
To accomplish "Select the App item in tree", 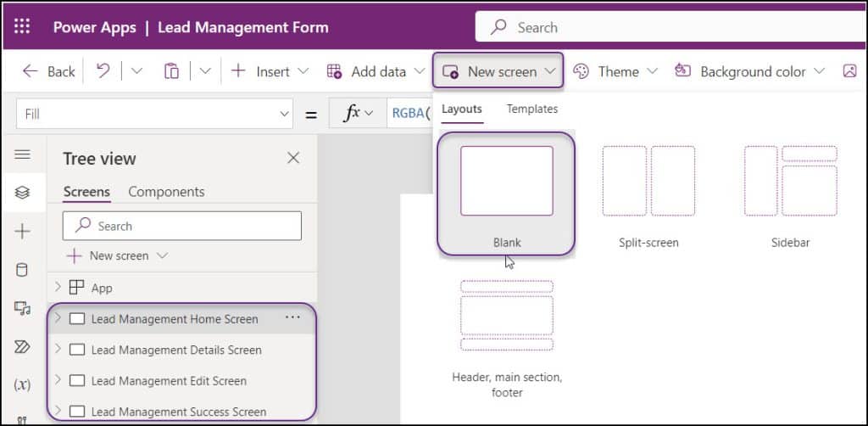I will (102, 288).
